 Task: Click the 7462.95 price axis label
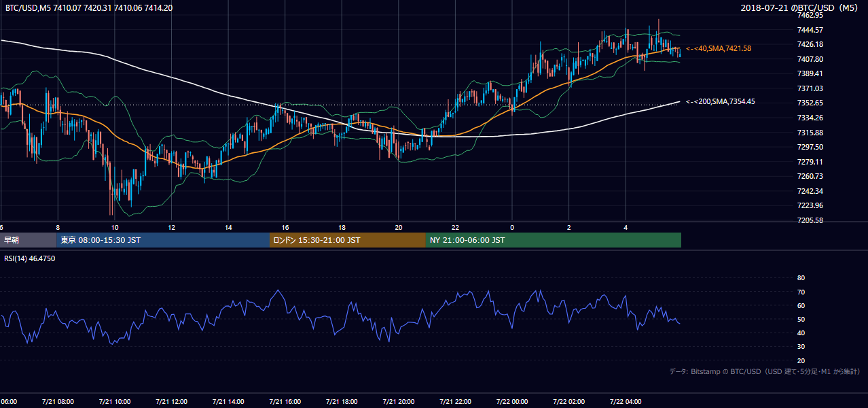coord(810,15)
